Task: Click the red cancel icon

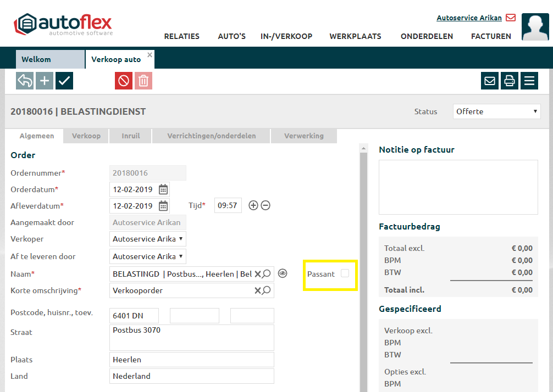Action: pos(124,81)
